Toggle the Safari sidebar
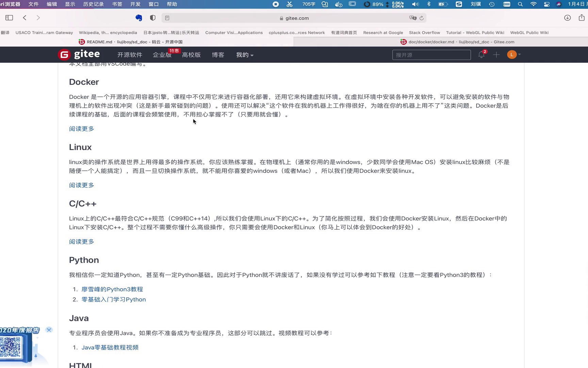The height and width of the screenshot is (368, 588). tap(9, 18)
